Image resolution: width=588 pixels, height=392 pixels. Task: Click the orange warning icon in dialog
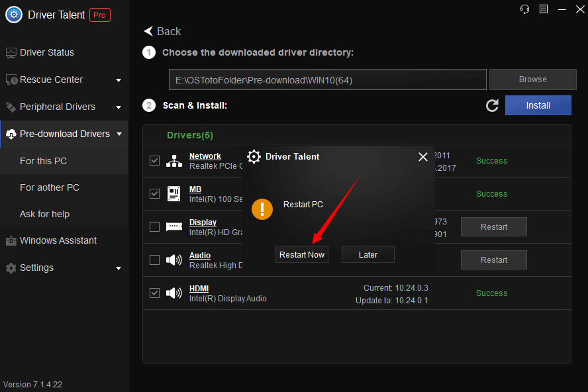pos(262,209)
